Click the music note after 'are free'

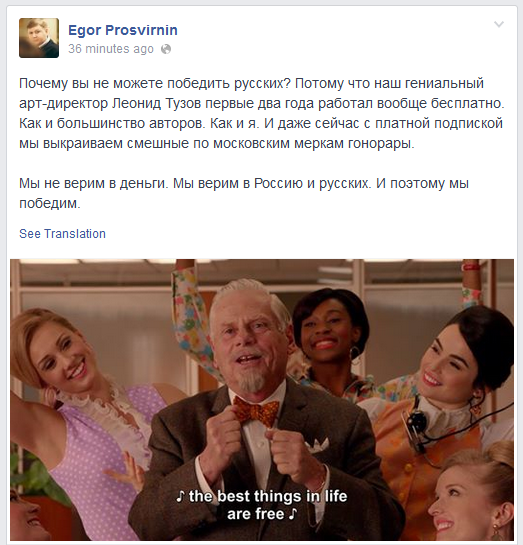pos(293,514)
